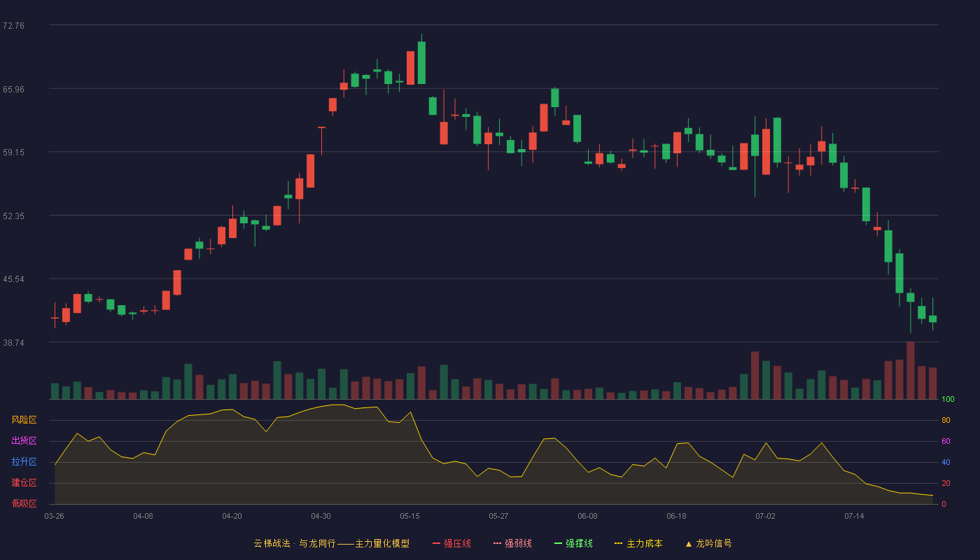Viewport: 980px width, 560px height.
Task: Select the tall green candlestick at the price peak
Action: (421, 62)
